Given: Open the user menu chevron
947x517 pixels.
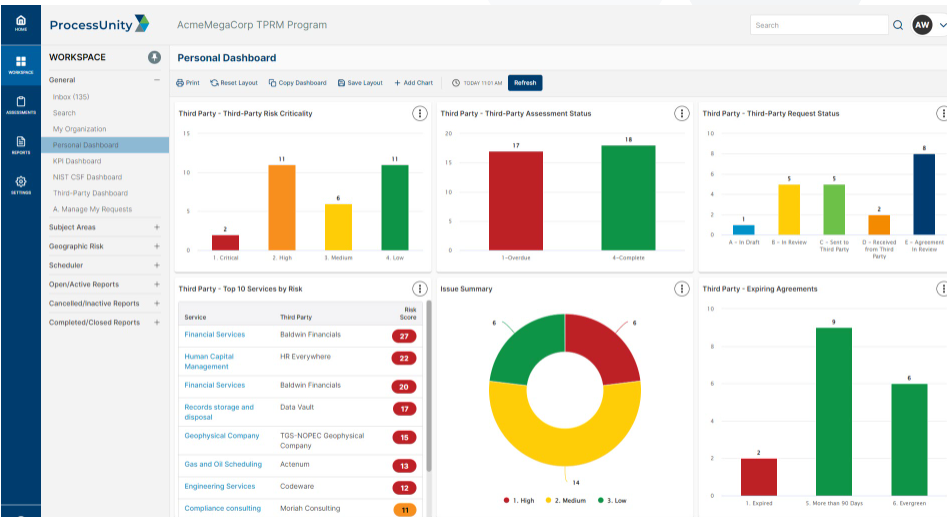Looking at the screenshot, I should (942, 25).
